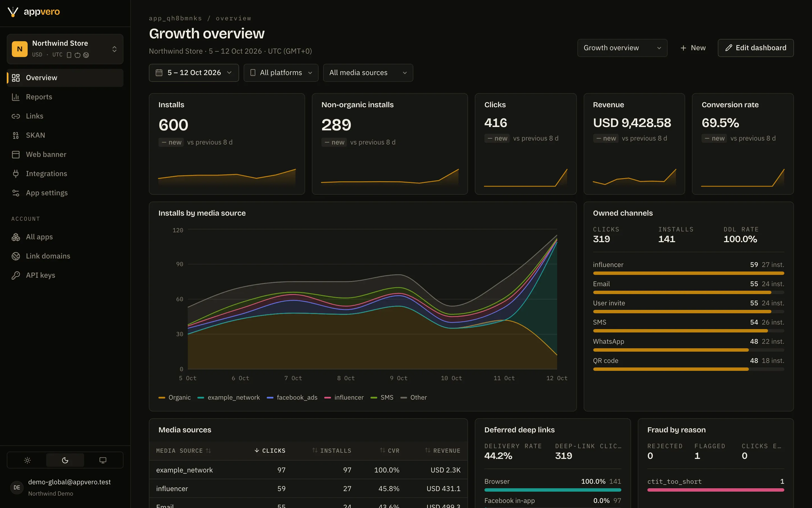
Task: Click the All apps icon
Action: tap(16, 237)
